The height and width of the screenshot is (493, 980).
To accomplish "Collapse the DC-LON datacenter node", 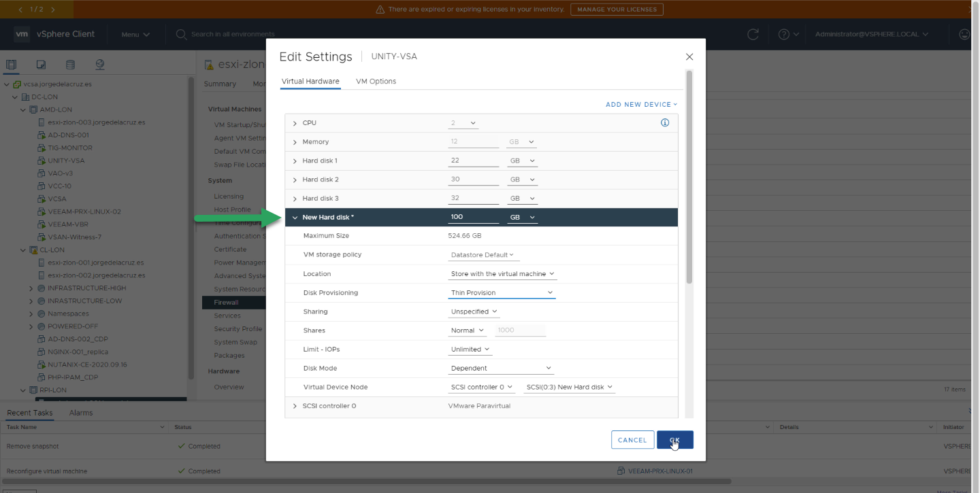I will pos(16,97).
